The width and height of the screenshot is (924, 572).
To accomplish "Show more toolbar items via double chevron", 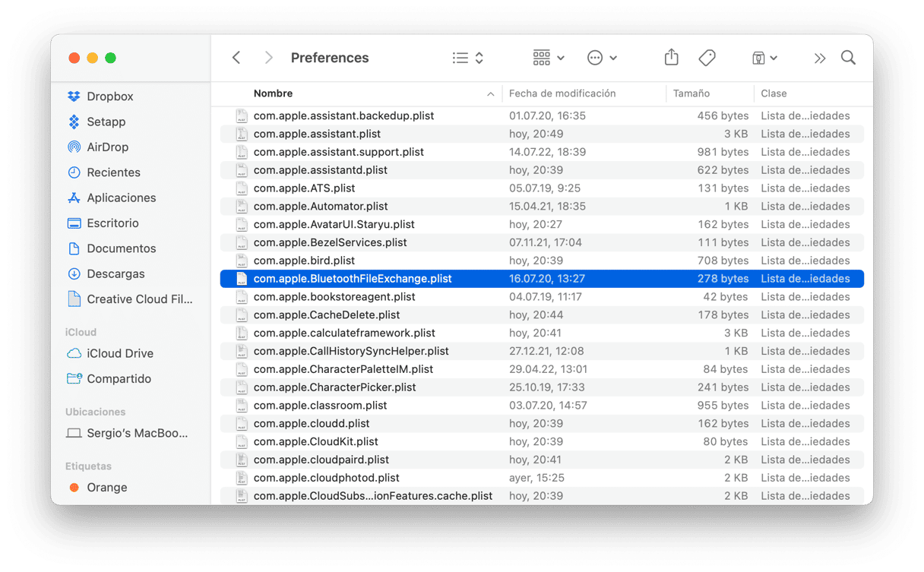I will click(x=819, y=58).
